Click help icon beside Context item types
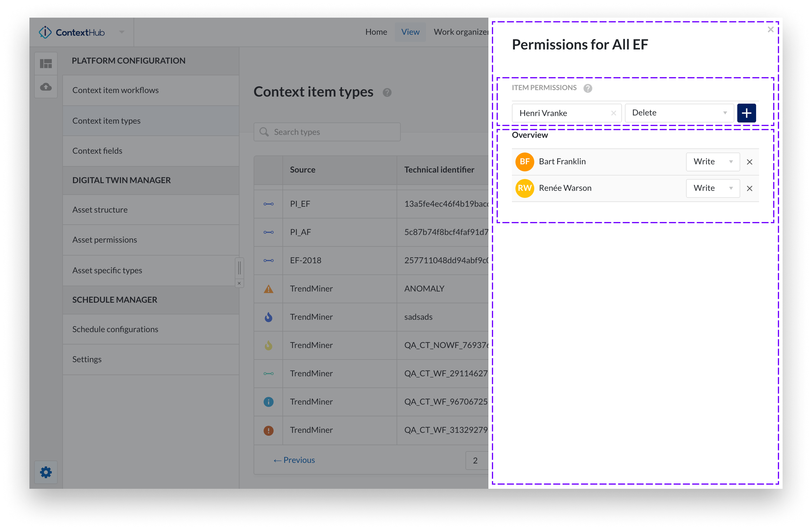The height and width of the screenshot is (530, 812). (x=387, y=92)
